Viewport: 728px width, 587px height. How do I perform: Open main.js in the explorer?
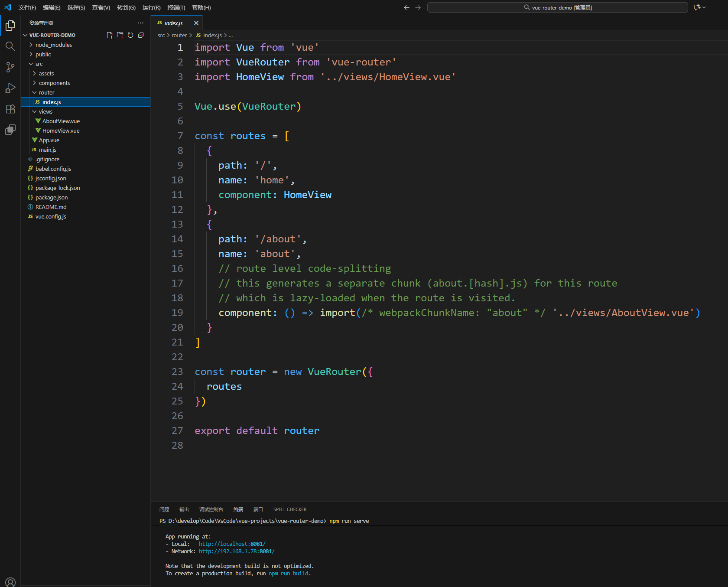pos(48,150)
